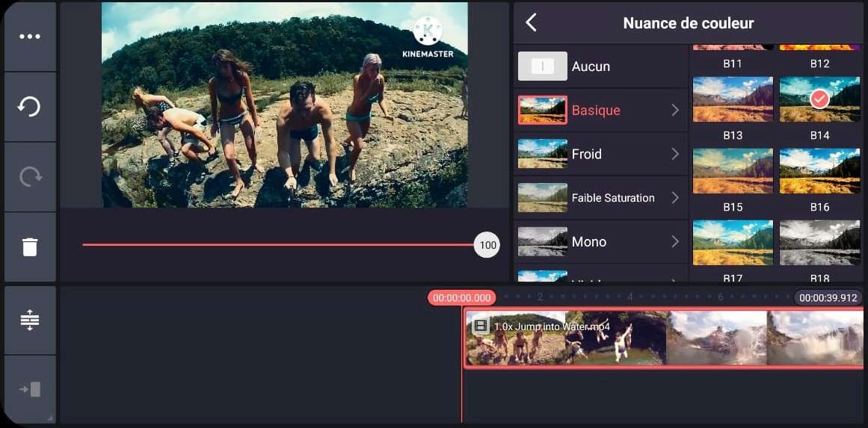The height and width of the screenshot is (428, 868).
Task: Click the B13 label text
Action: (x=733, y=135)
